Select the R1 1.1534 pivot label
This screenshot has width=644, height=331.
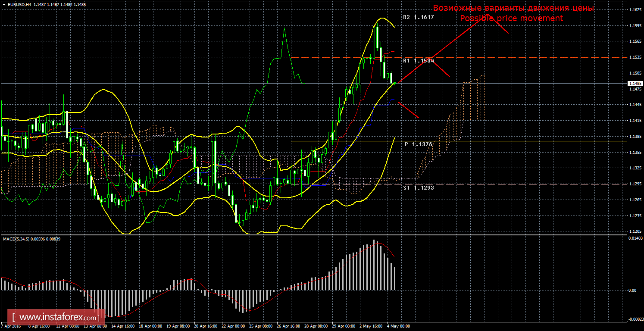[418, 61]
